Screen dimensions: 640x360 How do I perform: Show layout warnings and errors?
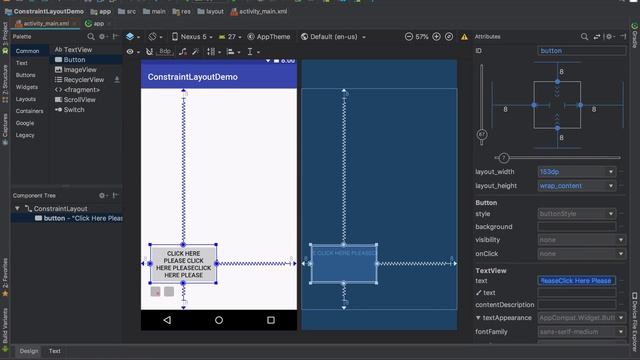[x=464, y=37]
